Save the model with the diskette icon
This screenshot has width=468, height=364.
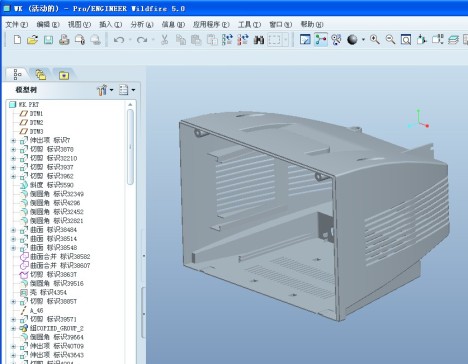(48, 40)
